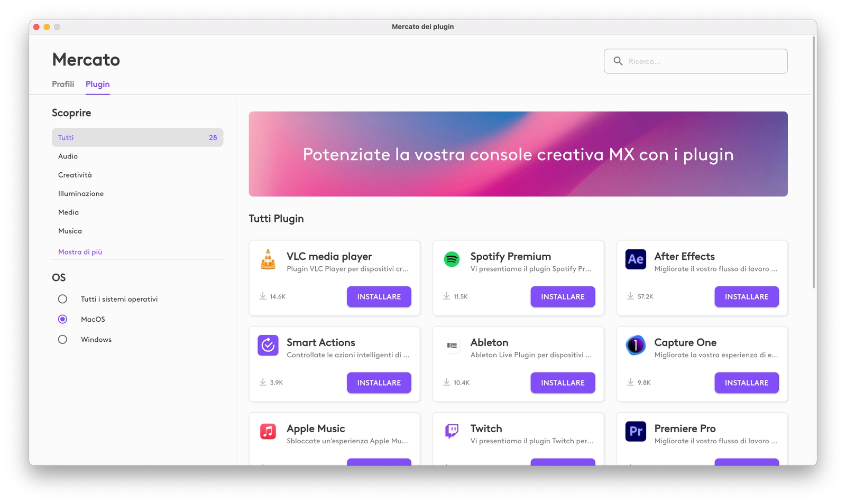Select the Tutti category
Viewport: 846px width, 504px height.
coord(137,137)
